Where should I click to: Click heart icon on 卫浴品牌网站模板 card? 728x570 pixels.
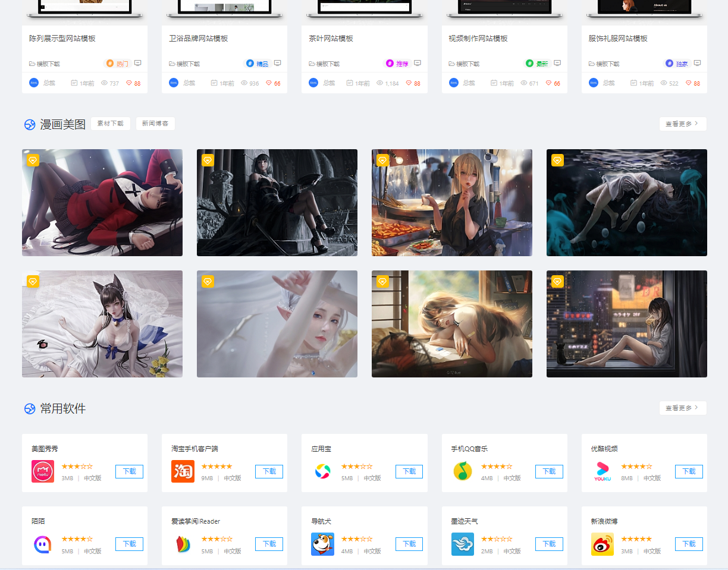[x=269, y=83]
